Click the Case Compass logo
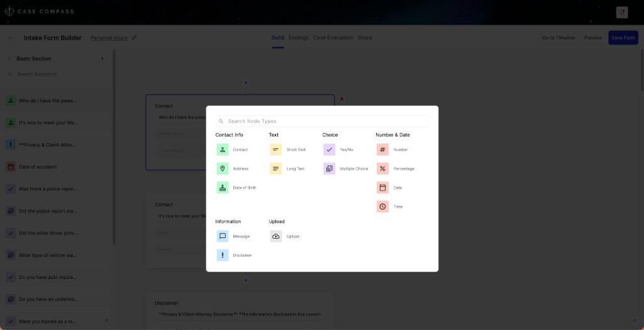The image size is (644, 330). point(39,11)
